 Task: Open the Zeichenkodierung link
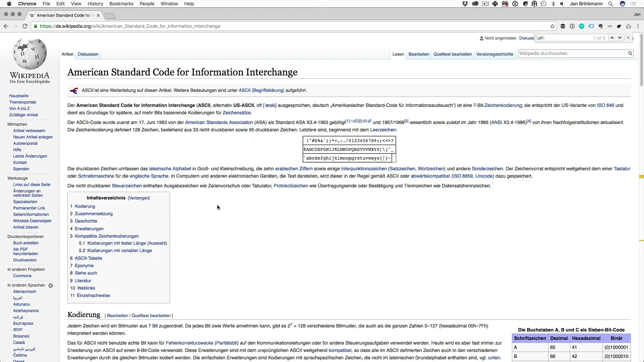coord(503,105)
